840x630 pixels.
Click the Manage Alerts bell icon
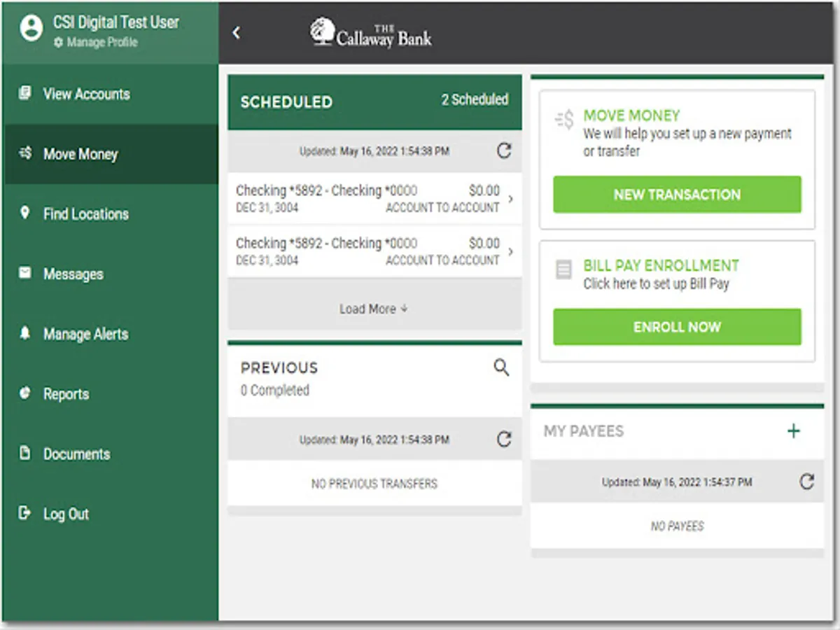click(25, 333)
